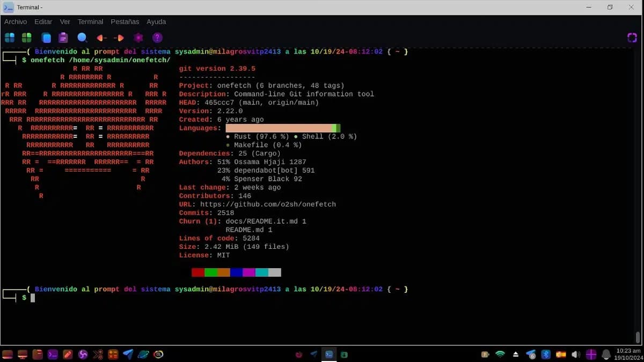
Task: Open the Terminal menu dropdown
Action: tap(90, 21)
